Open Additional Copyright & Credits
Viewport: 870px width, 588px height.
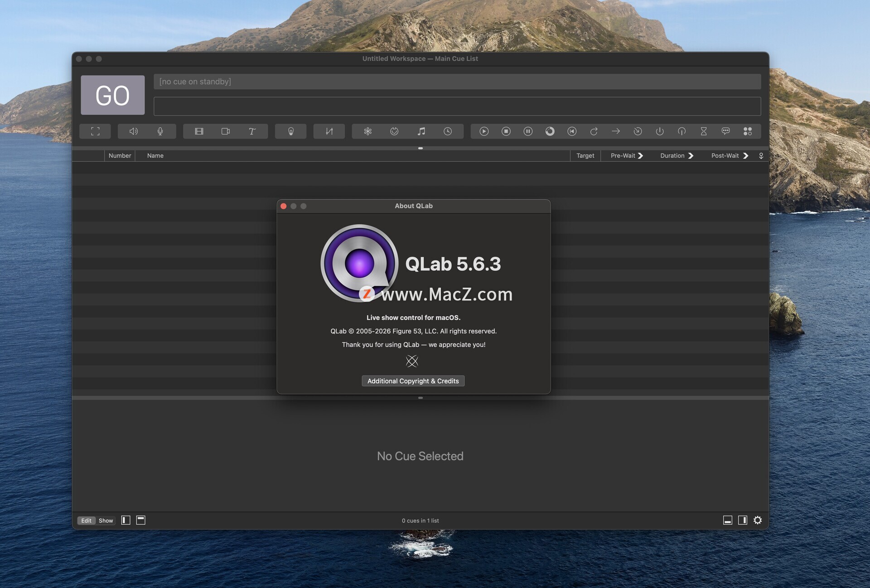pos(413,381)
